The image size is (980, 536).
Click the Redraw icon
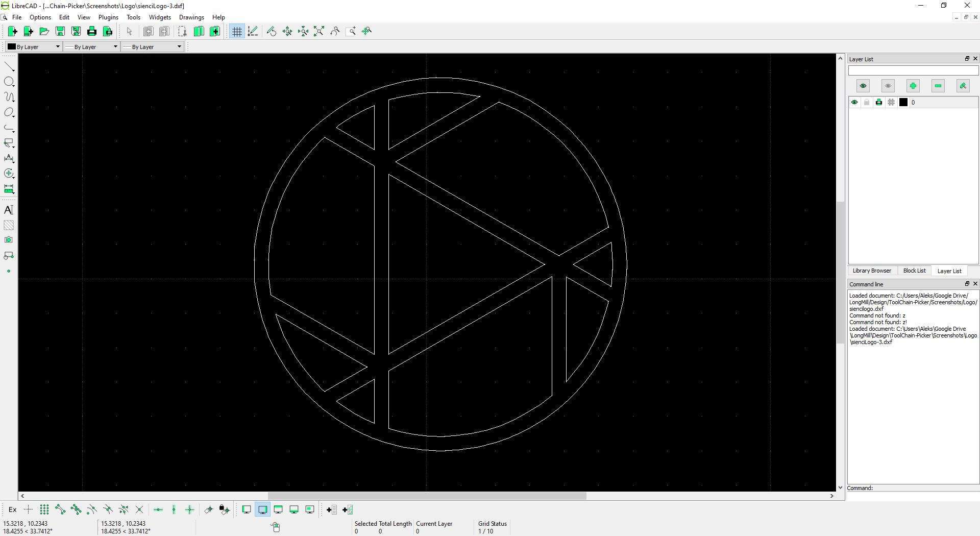coord(272,32)
